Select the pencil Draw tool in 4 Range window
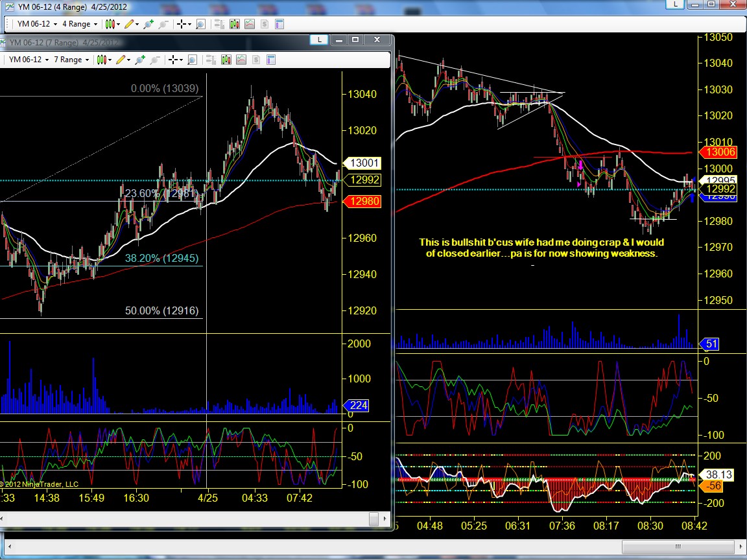 coord(129,24)
